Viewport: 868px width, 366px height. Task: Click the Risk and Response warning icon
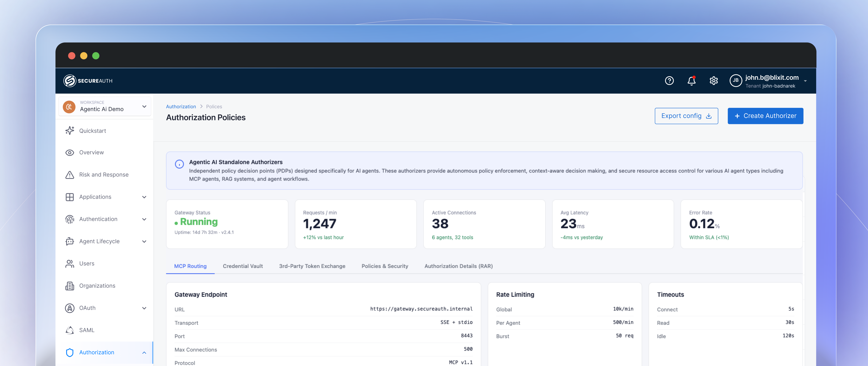(x=69, y=175)
